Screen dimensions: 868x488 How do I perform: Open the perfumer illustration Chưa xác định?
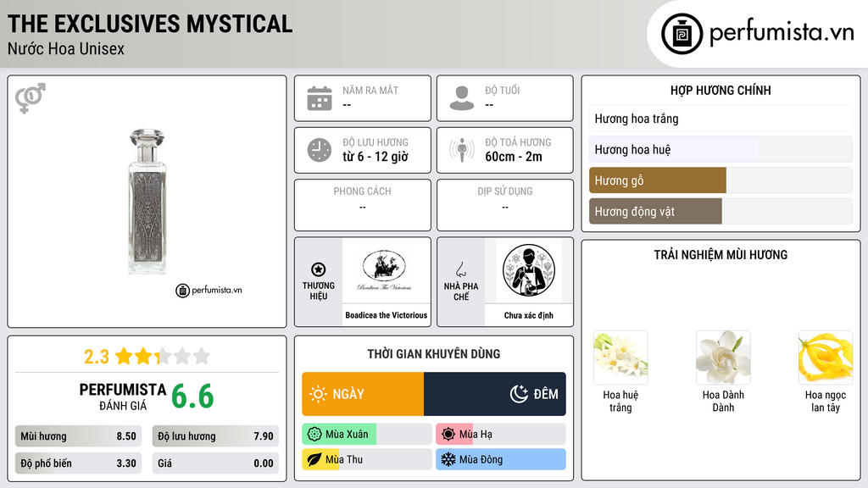tap(529, 271)
